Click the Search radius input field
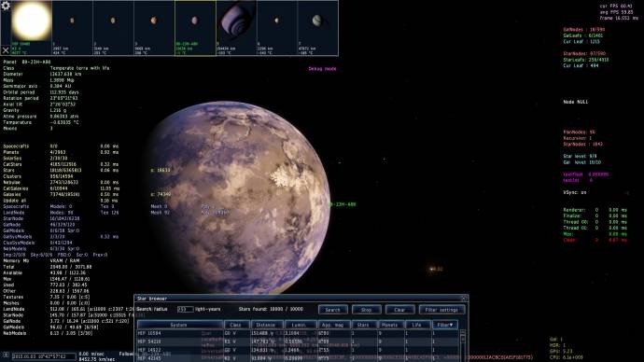This screenshot has height=362, width=644. tap(185, 309)
